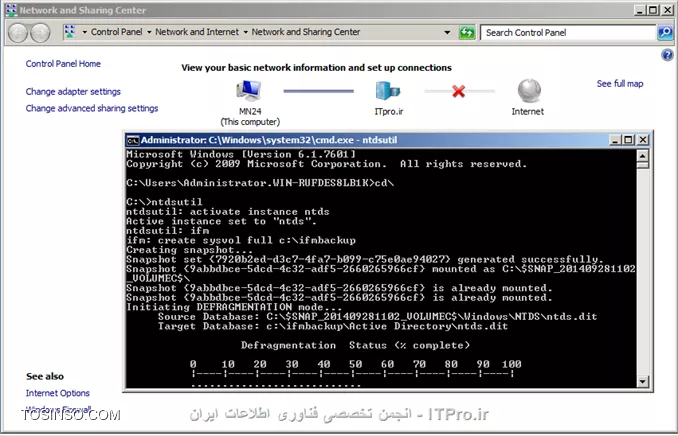Expand dropdown arrow before Network and Internet
Image resolution: width=678 pixels, height=436 pixels.
click(x=149, y=32)
